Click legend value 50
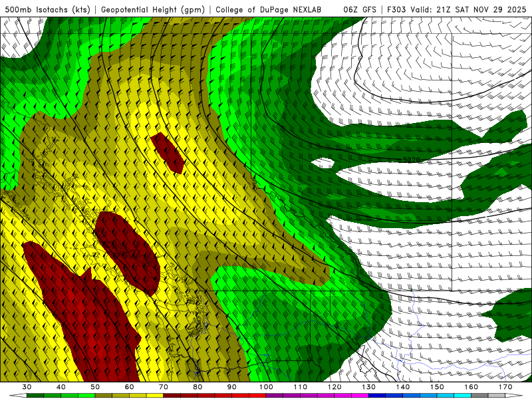Image resolution: width=532 pixels, height=399 pixels. [x=95, y=387]
